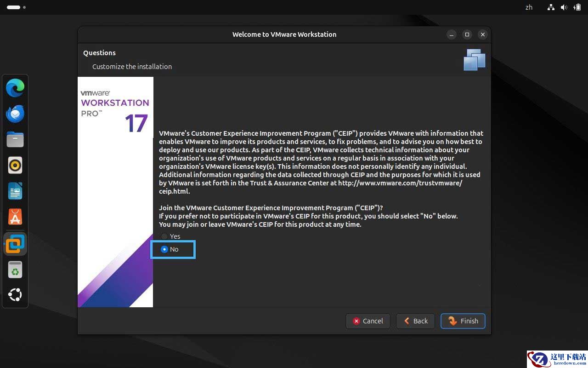Click the VMware Workstation dock icon
The width and height of the screenshot is (588, 368).
click(15, 243)
